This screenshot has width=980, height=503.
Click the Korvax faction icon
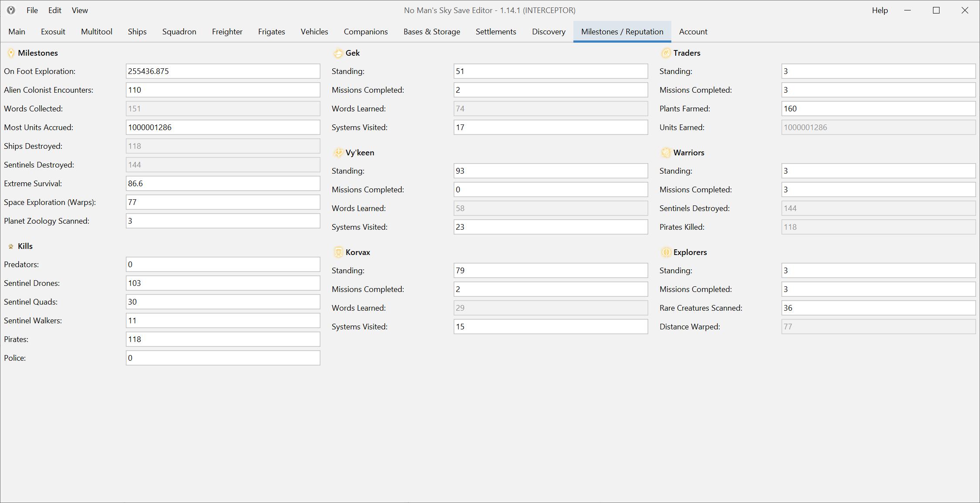pyautogui.click(x=338, y=252)
